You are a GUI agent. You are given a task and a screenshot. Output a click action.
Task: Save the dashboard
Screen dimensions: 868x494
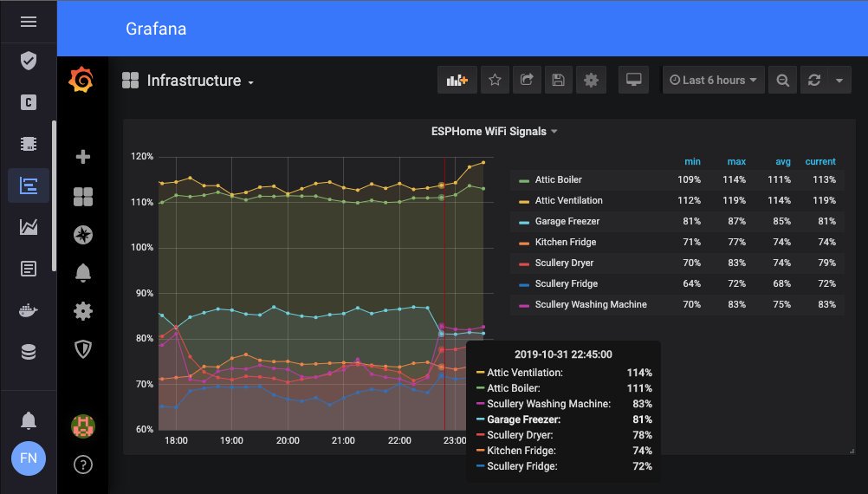[x=559, y=81]
